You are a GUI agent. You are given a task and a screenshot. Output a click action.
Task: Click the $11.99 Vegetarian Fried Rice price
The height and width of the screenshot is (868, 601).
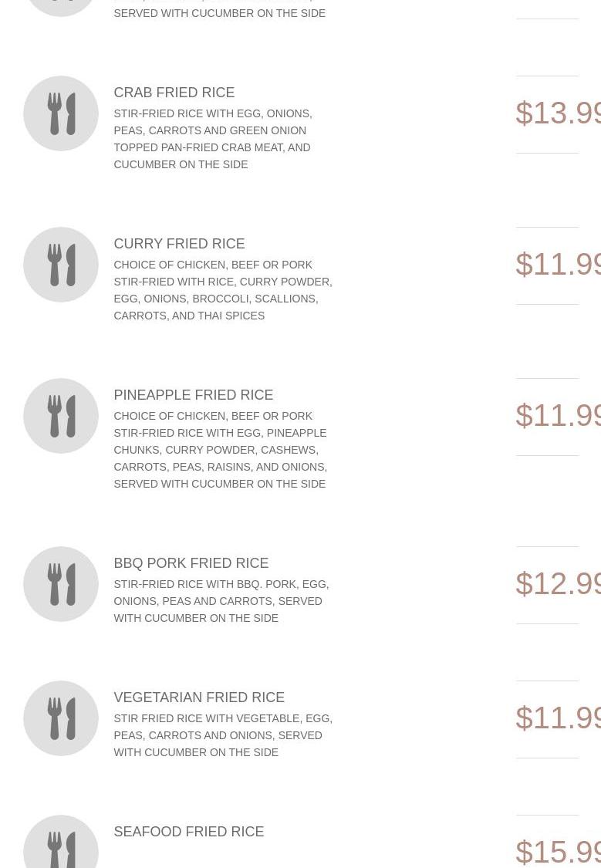(x=558, y=718)
